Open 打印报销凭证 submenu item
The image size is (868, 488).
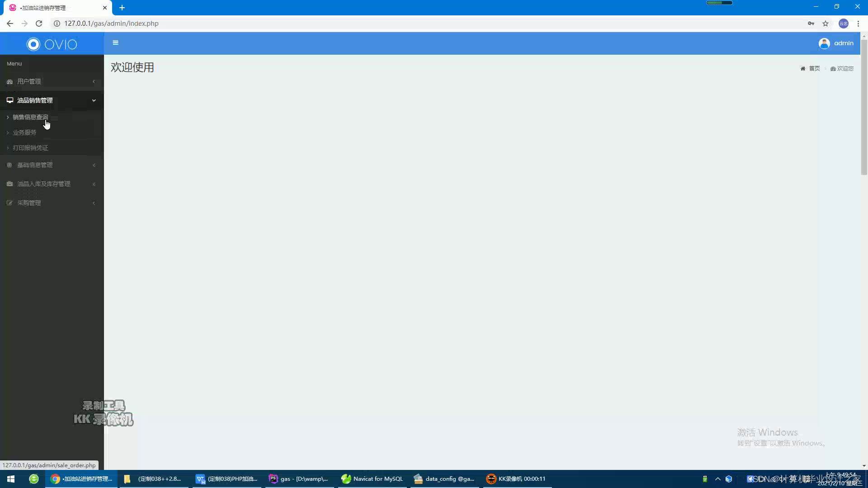click(x=30, y=148)
